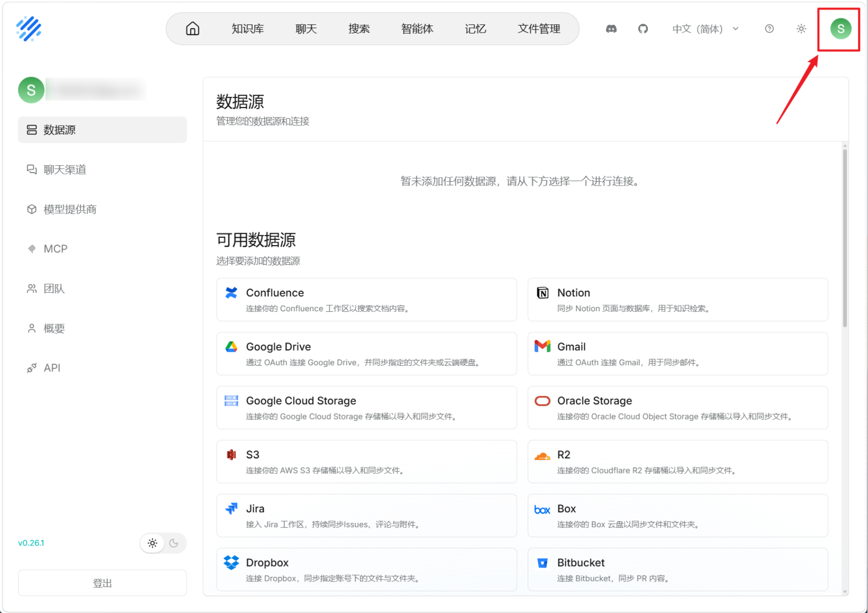Click version label v0.26.1
This screenshot has width=868, height=613.
click(x=31, y=543)
